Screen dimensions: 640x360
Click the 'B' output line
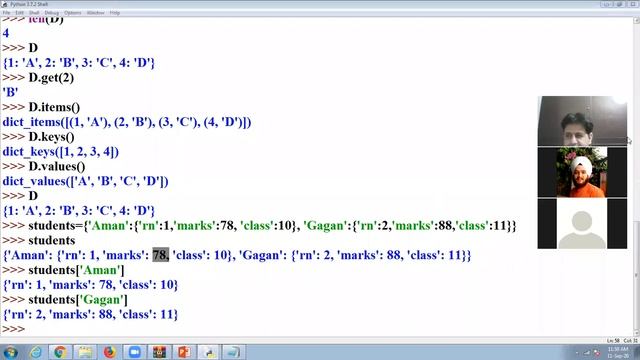[x=10, y=92]
